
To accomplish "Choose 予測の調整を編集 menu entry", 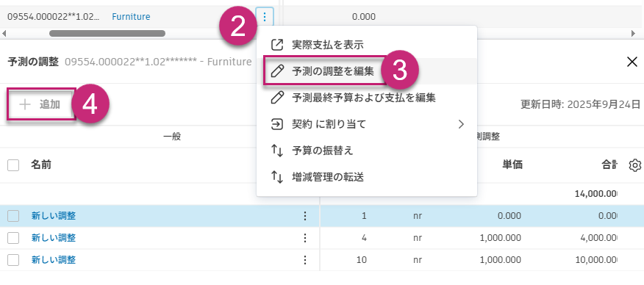I will (366, 71).
